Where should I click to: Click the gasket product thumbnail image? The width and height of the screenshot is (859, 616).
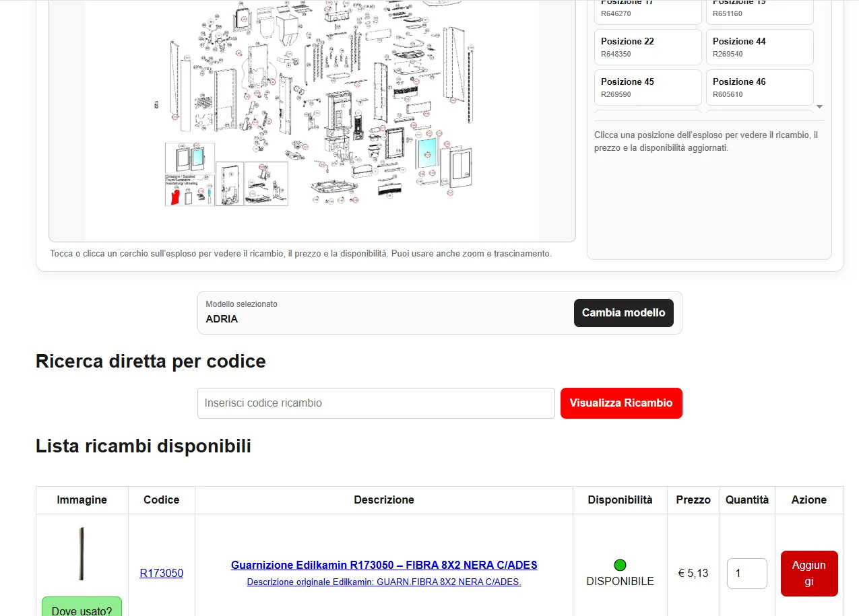click(82, 554)
